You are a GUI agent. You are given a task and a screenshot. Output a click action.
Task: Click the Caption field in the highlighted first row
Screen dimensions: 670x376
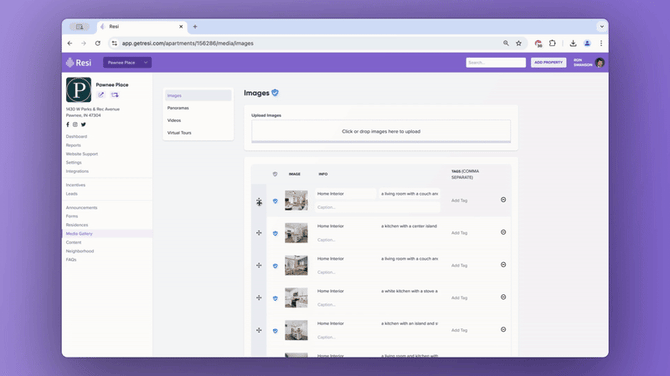click(377, 207)
